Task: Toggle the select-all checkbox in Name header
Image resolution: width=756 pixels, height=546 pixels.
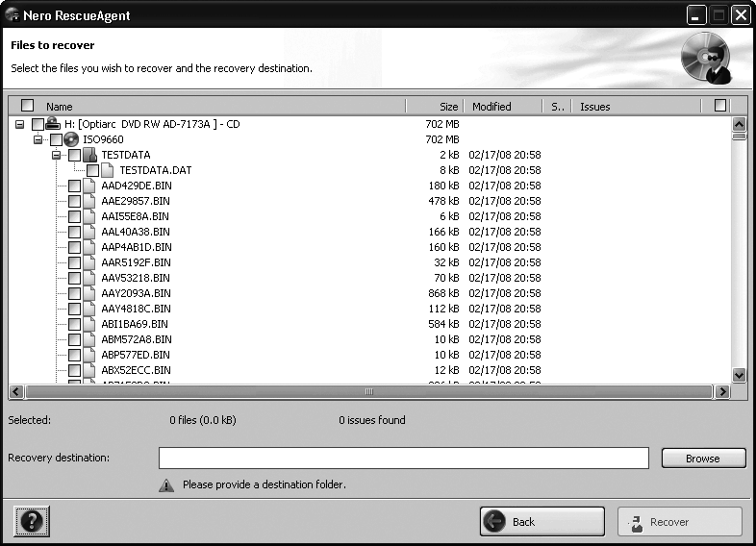Action: (x=27, y=106)
